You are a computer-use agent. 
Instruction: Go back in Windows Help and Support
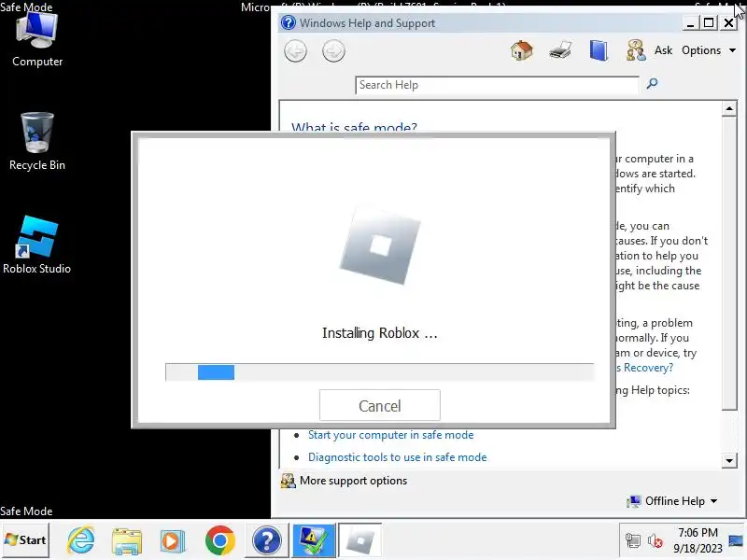coord(295,51)
